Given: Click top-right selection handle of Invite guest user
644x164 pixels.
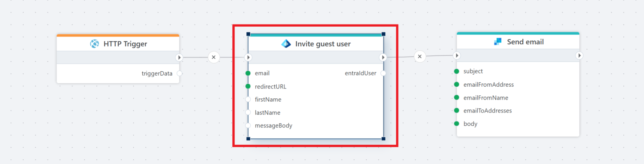Looking at the screenshot, I should pyautogui.click(x=383, y=33).
